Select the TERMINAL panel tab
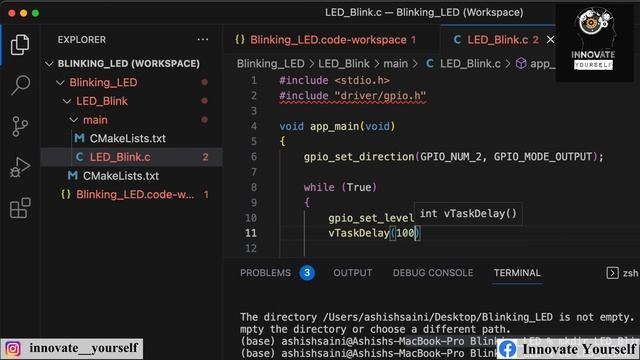Image resolution: width=640 pixels, height=360 pixels. [x=517, y=273]
